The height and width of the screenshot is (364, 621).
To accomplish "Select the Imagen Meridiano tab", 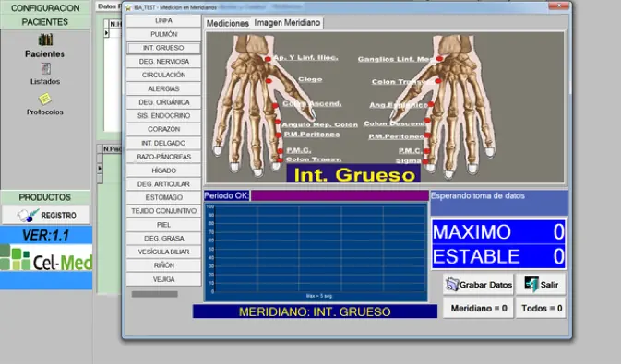I will click(x=287, y=23).
